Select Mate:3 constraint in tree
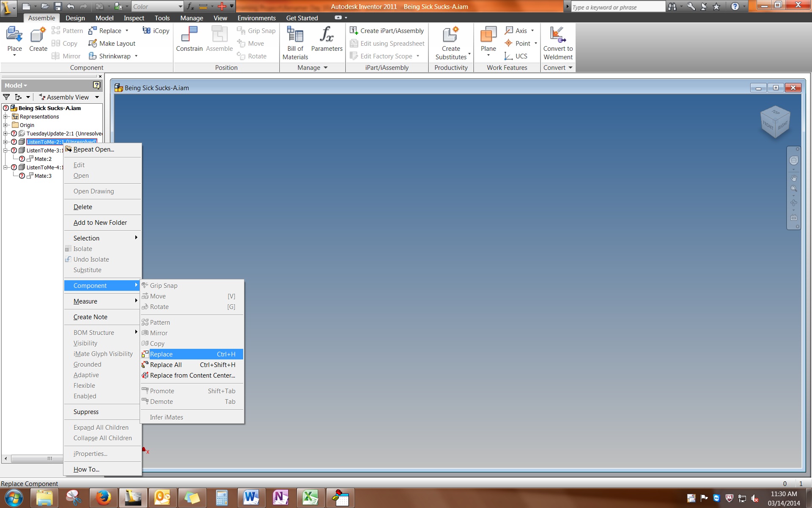The image size is (812, 508). click(x=43, y=176)
